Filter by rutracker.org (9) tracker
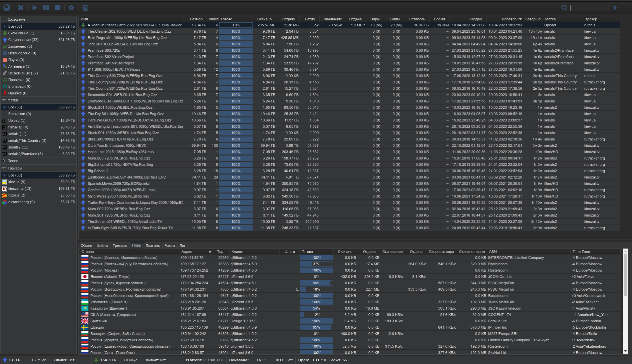Viewport: 632px width, 364px height. [x=38, y=202]
